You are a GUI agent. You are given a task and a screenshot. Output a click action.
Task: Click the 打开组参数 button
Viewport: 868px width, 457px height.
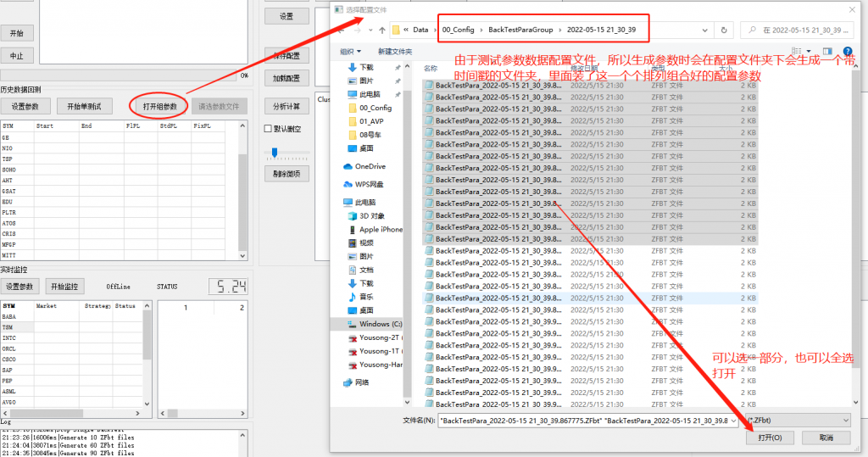click(x=159, y=106)
